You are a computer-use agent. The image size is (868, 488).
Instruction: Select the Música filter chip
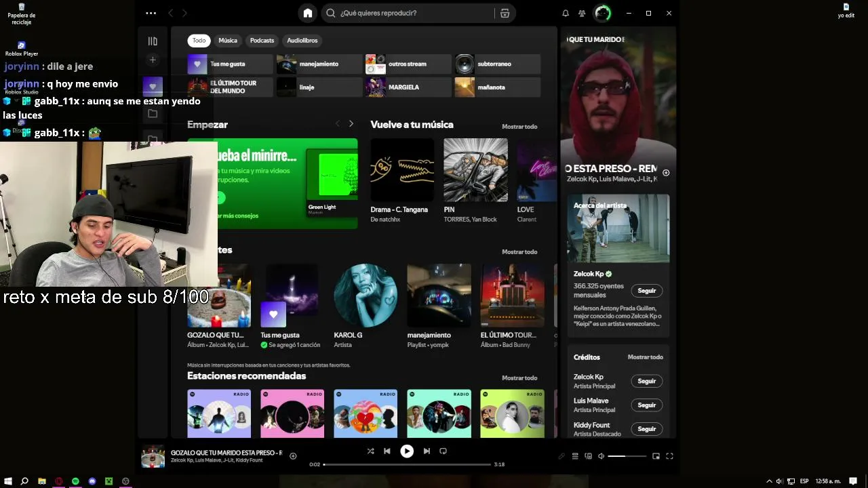click(x=228, y=41)
